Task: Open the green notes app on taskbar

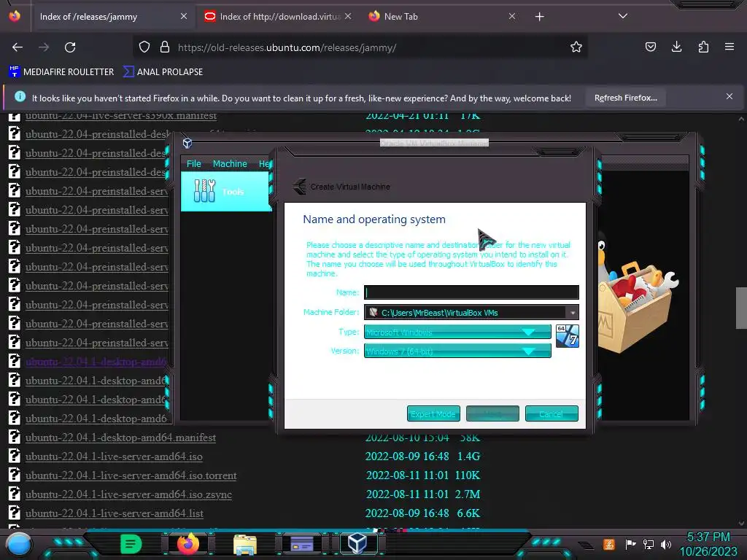Action: pos(131,544)
